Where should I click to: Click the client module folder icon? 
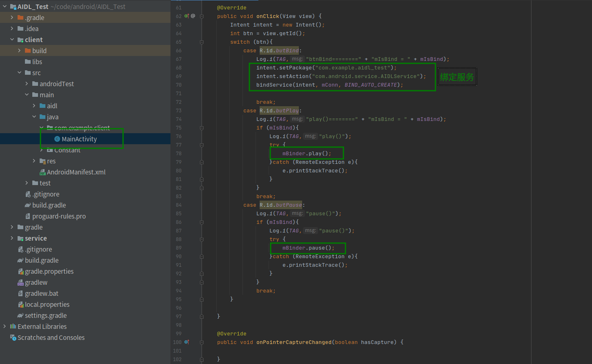[20, 40]
